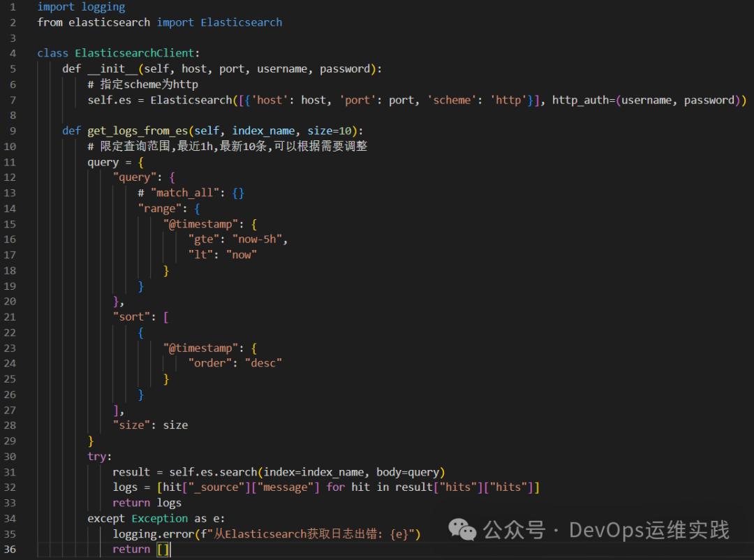Image resolution: width=754 pixels, height=560 pixels.
Task: Click the '"size"' dictionary key on line 28
Action: point(131,425)
